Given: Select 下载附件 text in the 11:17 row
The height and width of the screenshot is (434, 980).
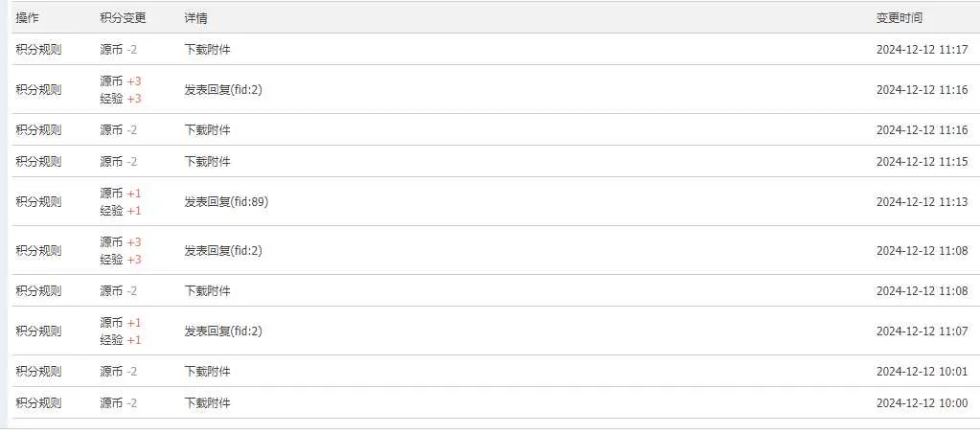Looking at the screenshot, I should coord(208,50).
